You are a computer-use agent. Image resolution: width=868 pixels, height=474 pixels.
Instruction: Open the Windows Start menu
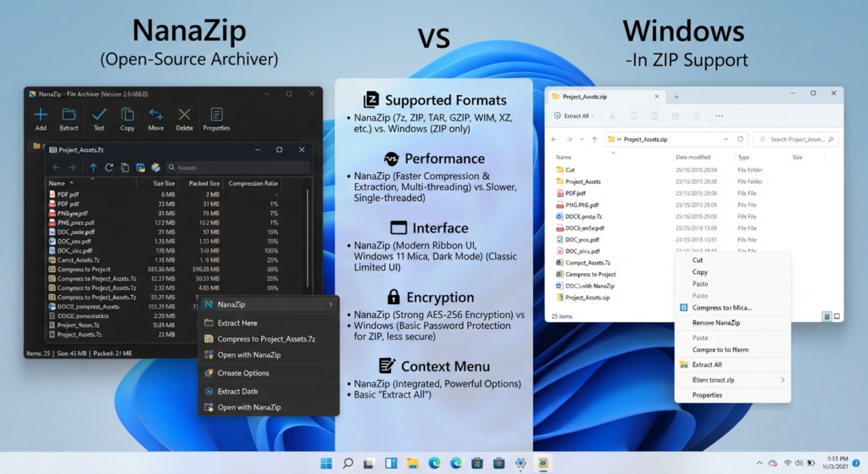(x=326, y=463)
